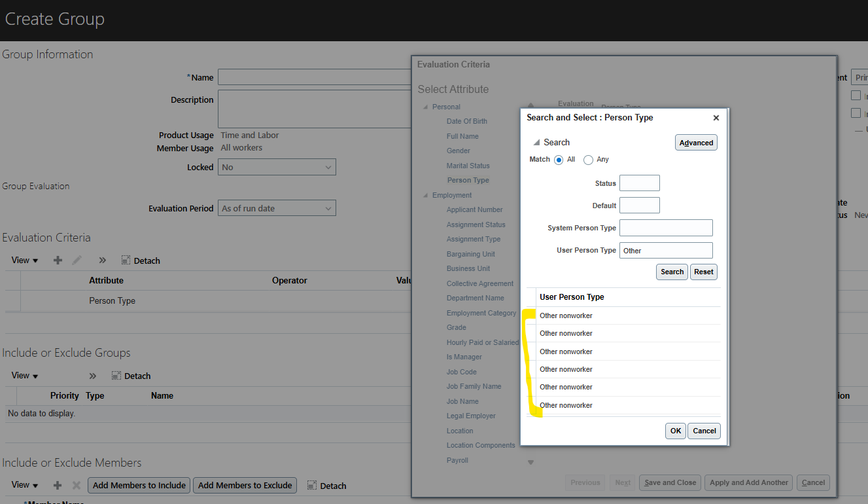Image resolution: width=868 pixels, height=504 pixels.
Task: Select the Person Type attribute in tree
Action: [x=468, y=180]
